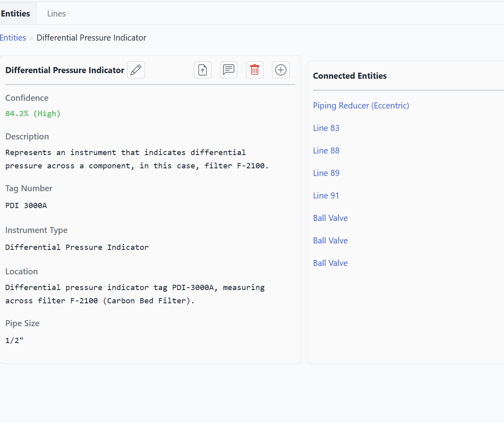Open the comments icon
The image size is (504, 423).
coord(229,70)
